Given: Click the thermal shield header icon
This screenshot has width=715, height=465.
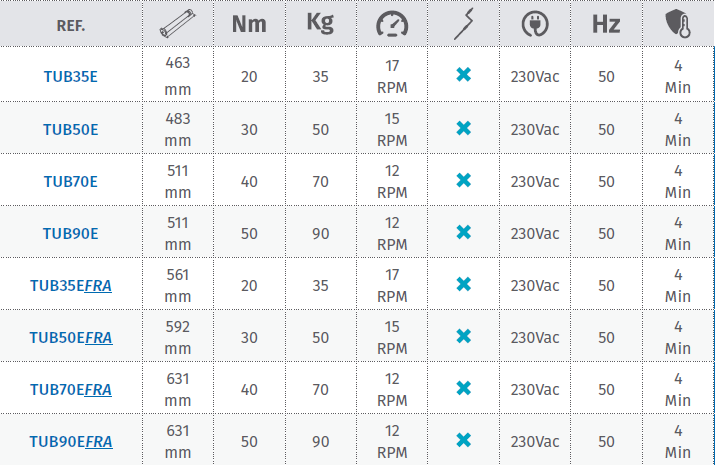Looking at the screenshot, I should point(677,24).
